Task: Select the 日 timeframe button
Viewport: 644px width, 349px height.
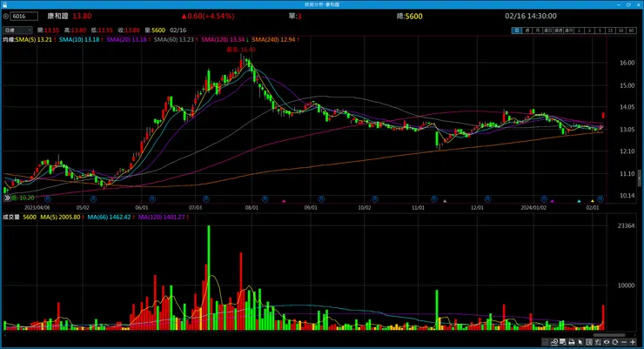Action: (517, 30)
